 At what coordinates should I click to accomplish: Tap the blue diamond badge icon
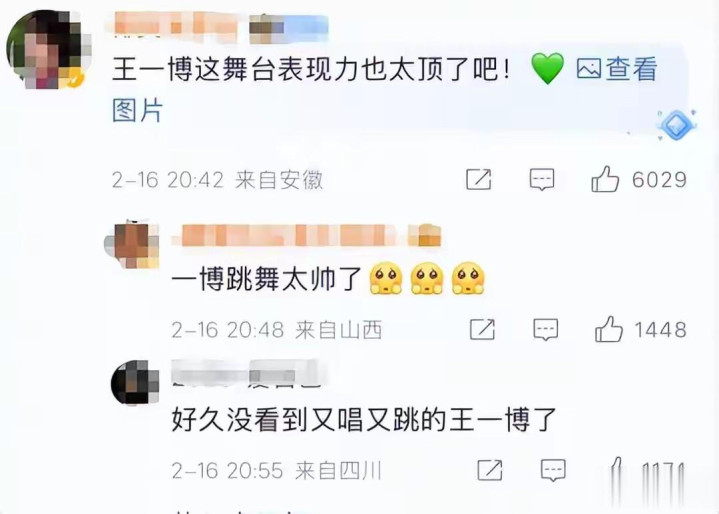point(676,125)
